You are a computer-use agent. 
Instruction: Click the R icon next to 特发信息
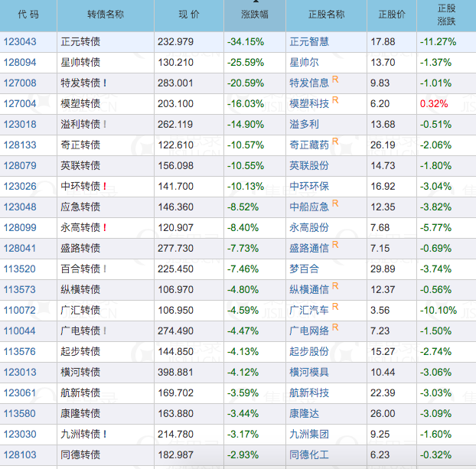click(x=335, y=79)
